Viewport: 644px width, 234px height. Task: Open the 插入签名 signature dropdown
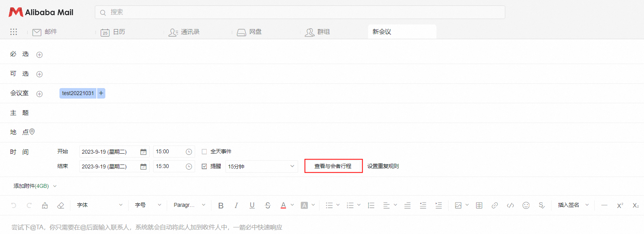[x=573, y=205]
